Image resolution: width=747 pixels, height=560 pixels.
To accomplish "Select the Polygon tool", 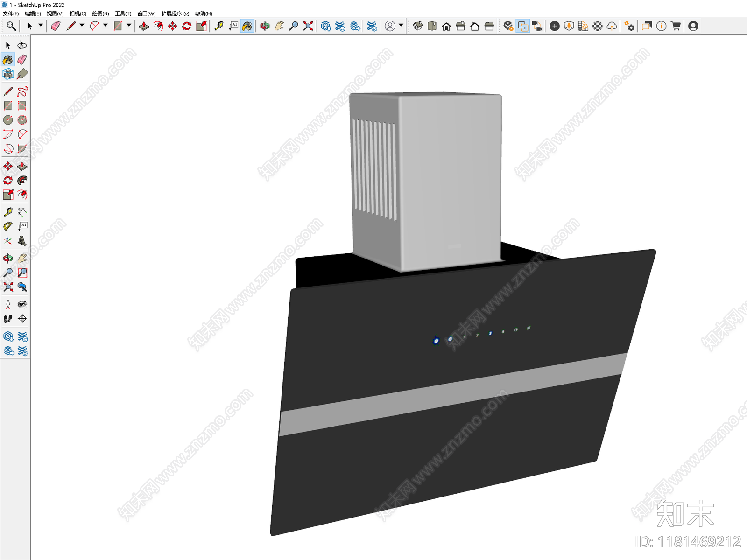I will point(22,120).
